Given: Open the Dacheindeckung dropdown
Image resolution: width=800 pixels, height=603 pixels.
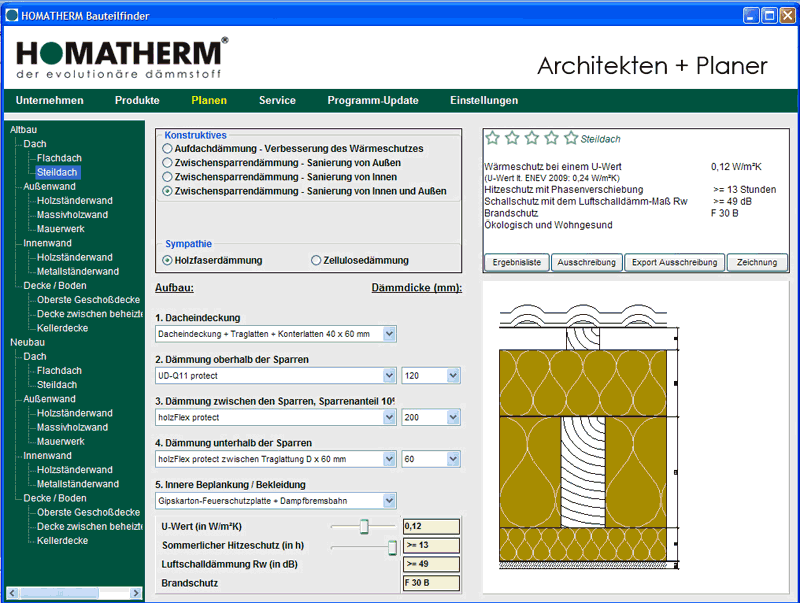Looking at the screenshot, I should [x=389, y=334].
